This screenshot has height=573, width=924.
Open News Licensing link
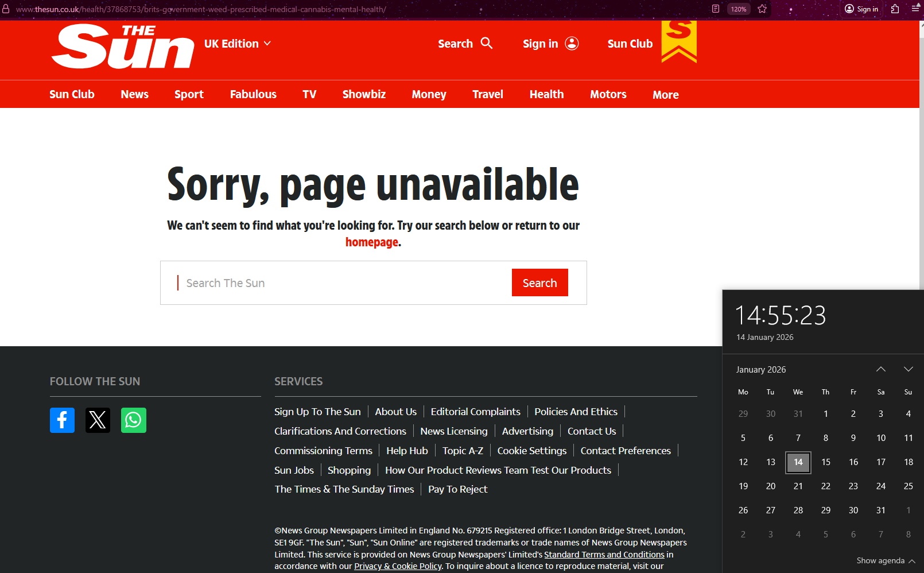pos(454,431)
